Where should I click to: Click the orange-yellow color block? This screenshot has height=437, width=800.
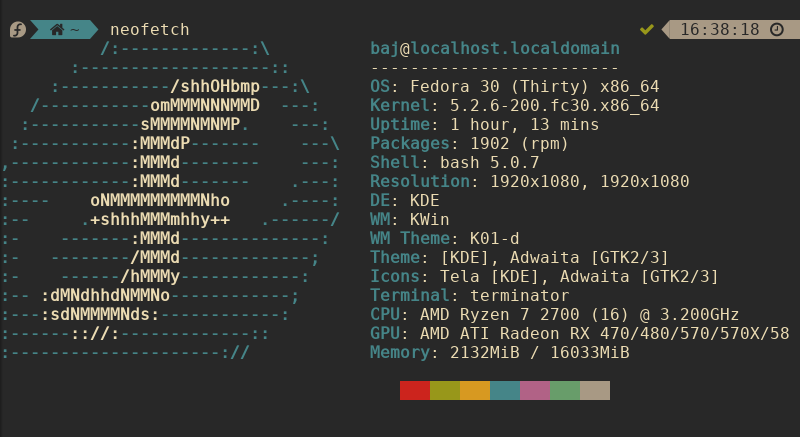[475, 391]
